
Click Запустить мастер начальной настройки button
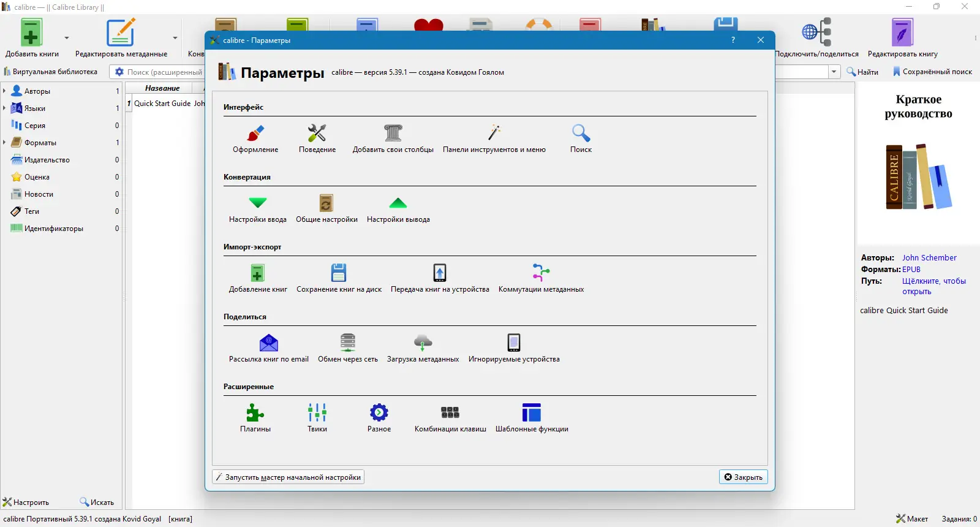click(288, 477)
